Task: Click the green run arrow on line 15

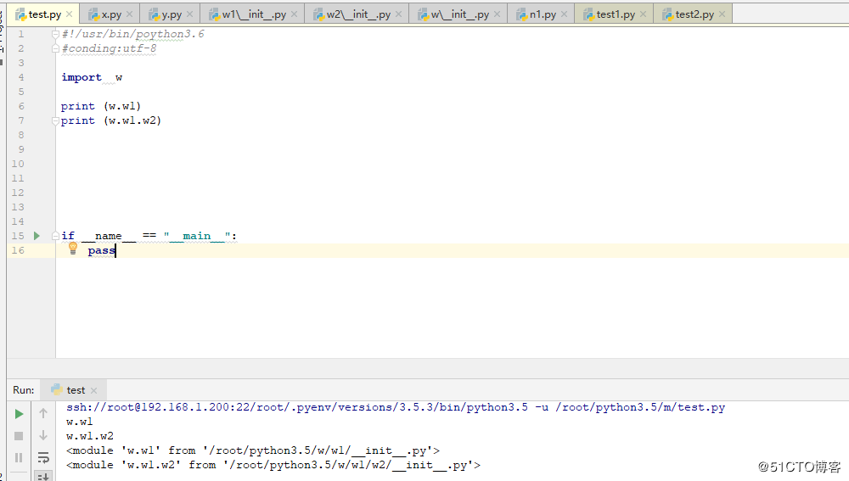Action: click(37, 236)
